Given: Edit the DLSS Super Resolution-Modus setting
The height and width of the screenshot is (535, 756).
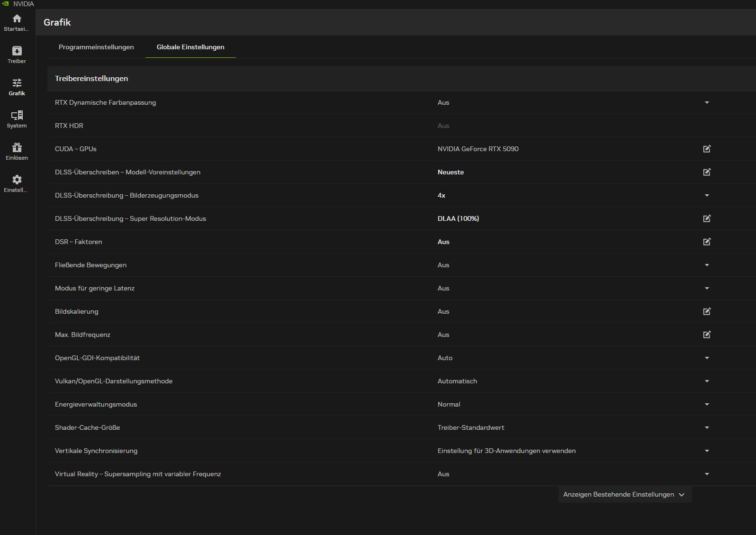Looking at the screenshot, I should [707, 218].
